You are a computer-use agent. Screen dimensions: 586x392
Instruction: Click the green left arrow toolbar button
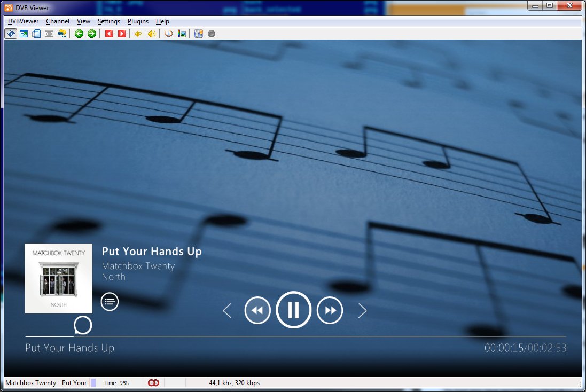click(x=79, y=34)
